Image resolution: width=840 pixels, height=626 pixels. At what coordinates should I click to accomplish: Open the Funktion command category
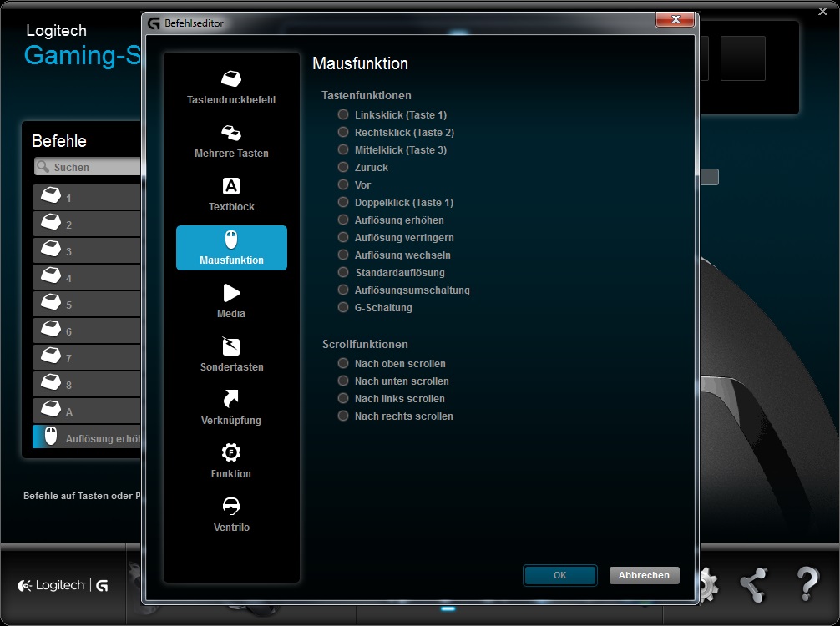pyautogui.click(x=231, y=462)
